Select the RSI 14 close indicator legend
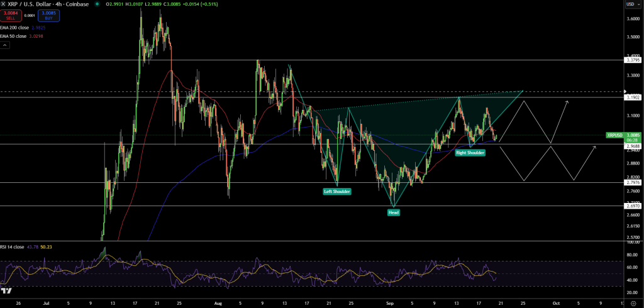The image size is (644, 308). coord(11,247)
